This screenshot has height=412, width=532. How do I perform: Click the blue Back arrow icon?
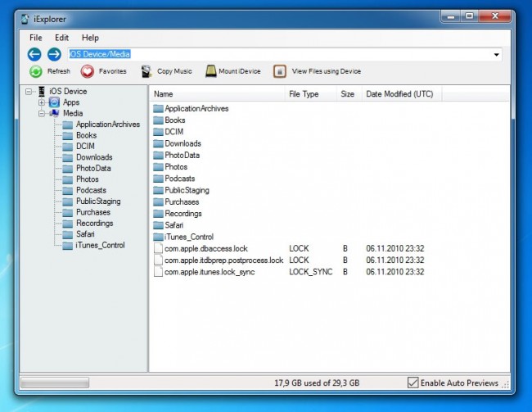[x=34, y=54]
